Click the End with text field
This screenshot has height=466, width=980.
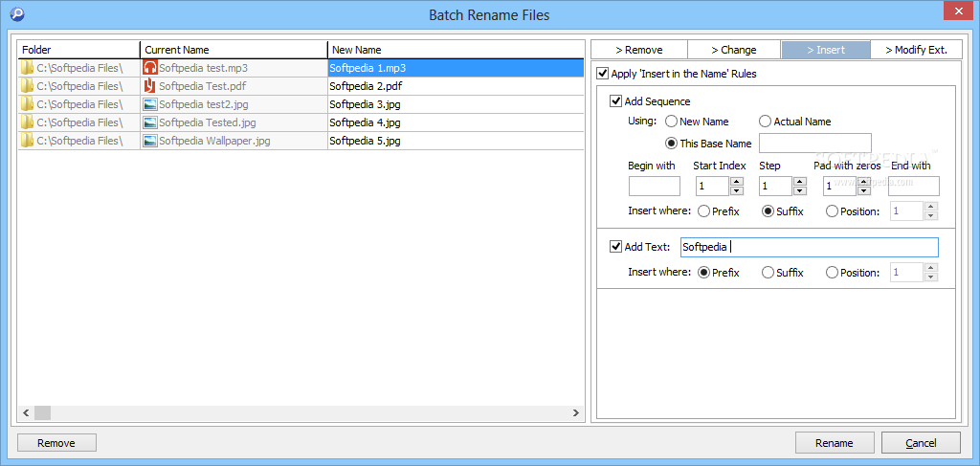(914, 187)
